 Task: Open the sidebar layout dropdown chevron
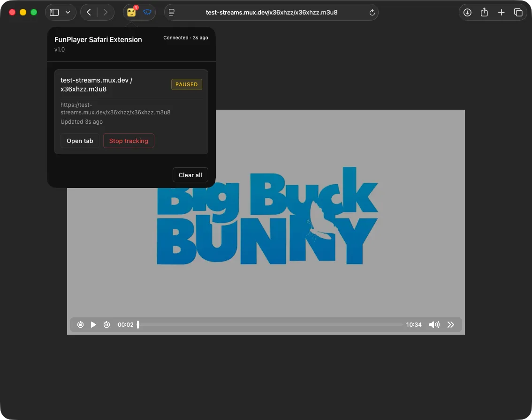(x=68, y=13)
